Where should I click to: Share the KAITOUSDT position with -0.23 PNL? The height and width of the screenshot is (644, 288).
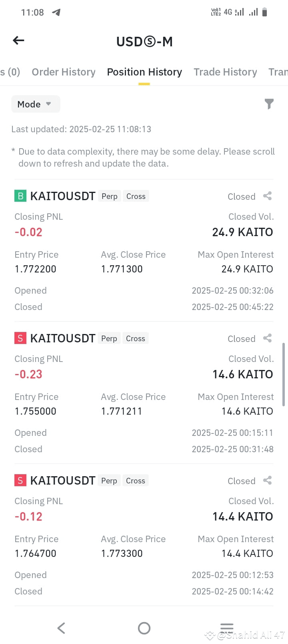[267, 338]
